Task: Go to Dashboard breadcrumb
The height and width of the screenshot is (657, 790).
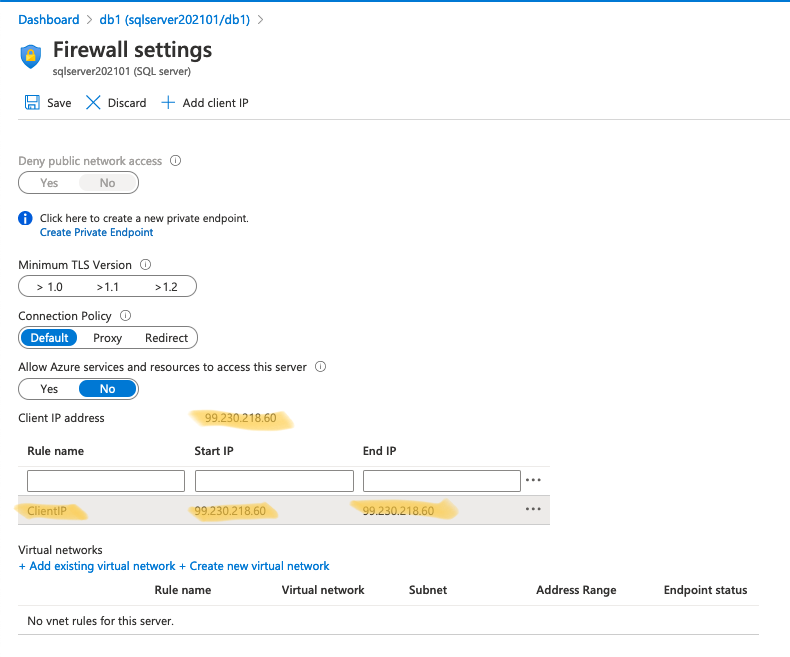Action: (48, 19)
